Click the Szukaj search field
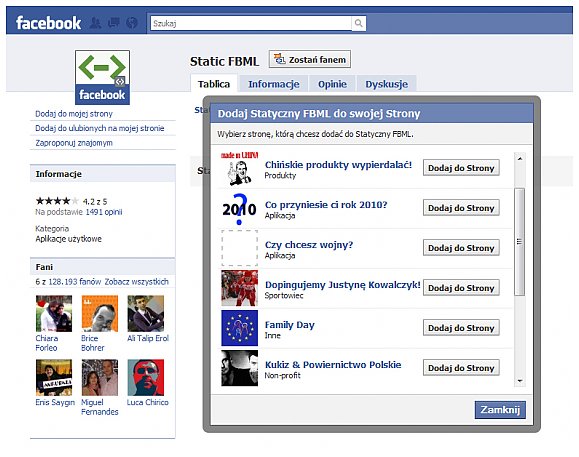Viewport: 579px width, 457px height. (x=251, y=23)
